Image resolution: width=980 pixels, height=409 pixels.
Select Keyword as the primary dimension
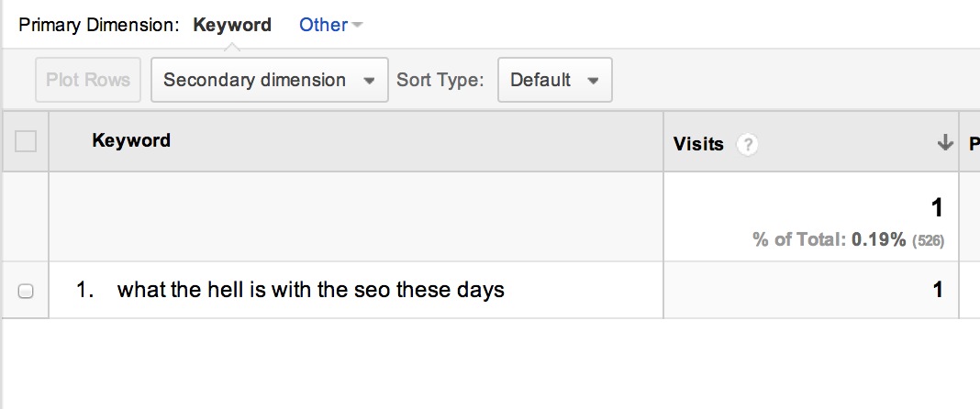[x=232, y=25]
